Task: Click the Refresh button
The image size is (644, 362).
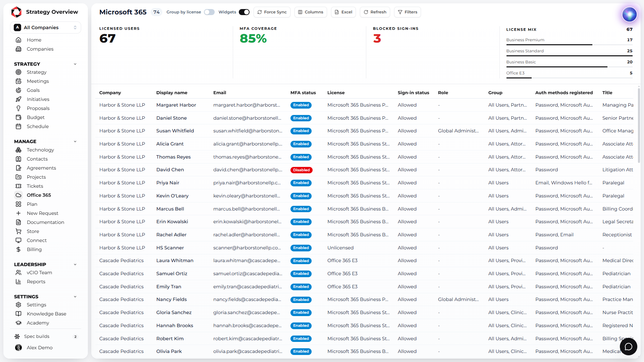Action: click(375, 12)
